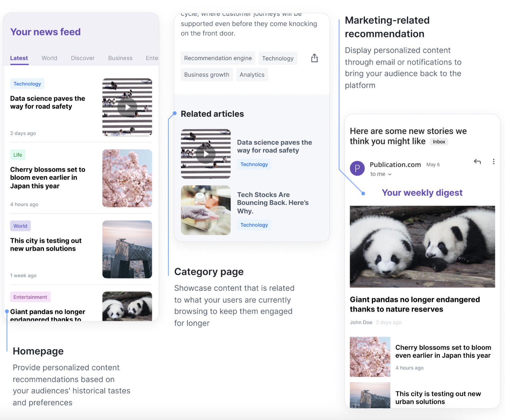
Task: Open the Cherry blossoms headline in news feed
Action: (47, 178)
